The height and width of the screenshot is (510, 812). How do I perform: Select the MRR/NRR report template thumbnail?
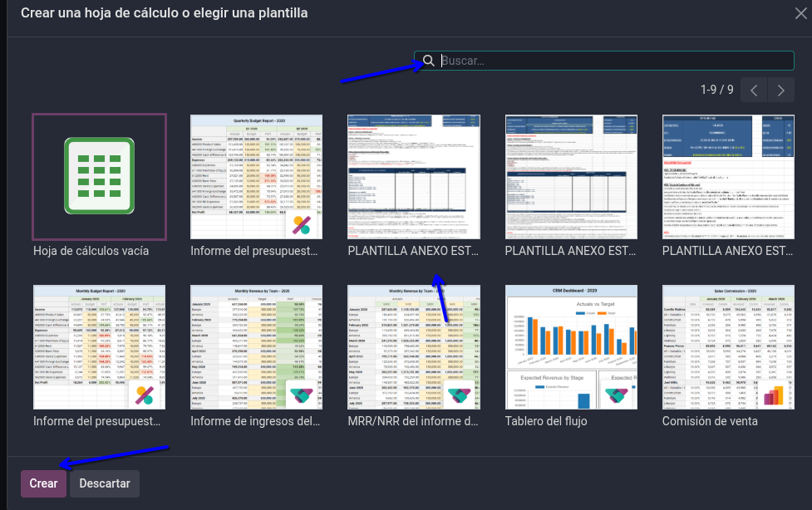pos(413,346)
